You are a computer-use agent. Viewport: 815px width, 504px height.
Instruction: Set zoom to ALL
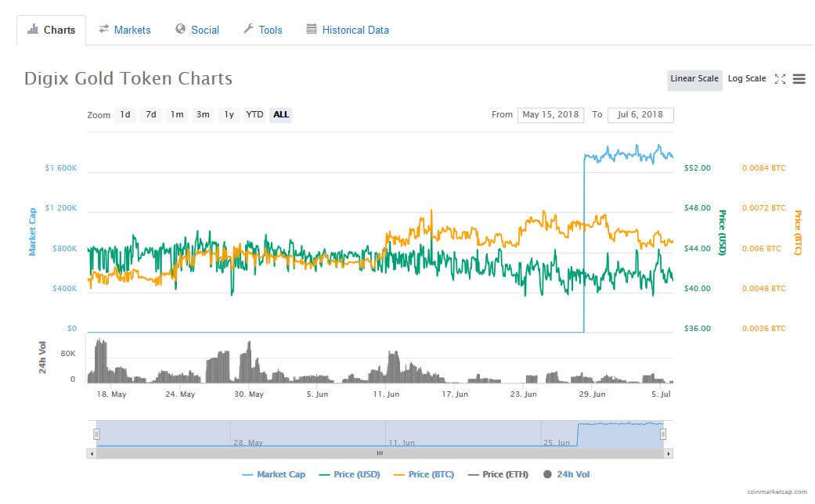pyautogui.click(x=281, y=115)
